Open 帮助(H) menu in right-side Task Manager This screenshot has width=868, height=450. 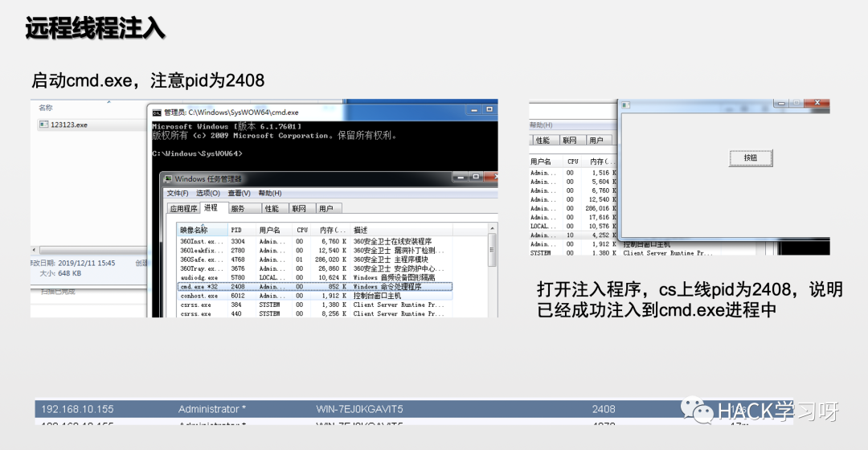point(541,125)
